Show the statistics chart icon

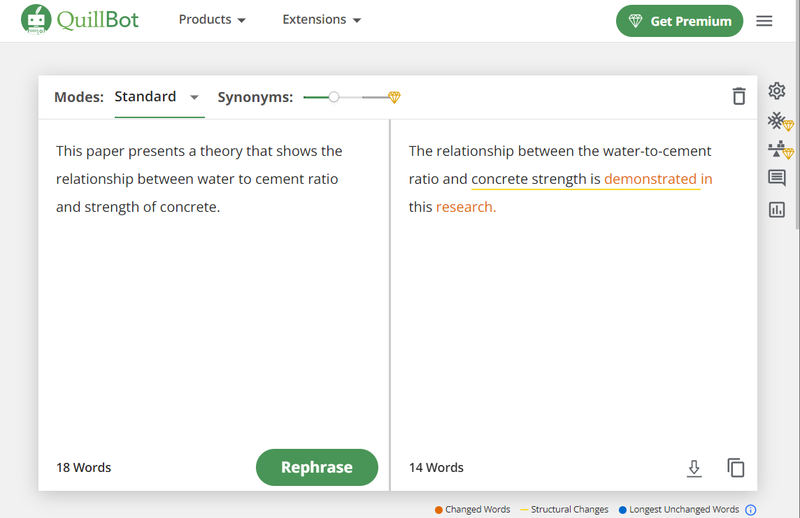coord(777,209)
